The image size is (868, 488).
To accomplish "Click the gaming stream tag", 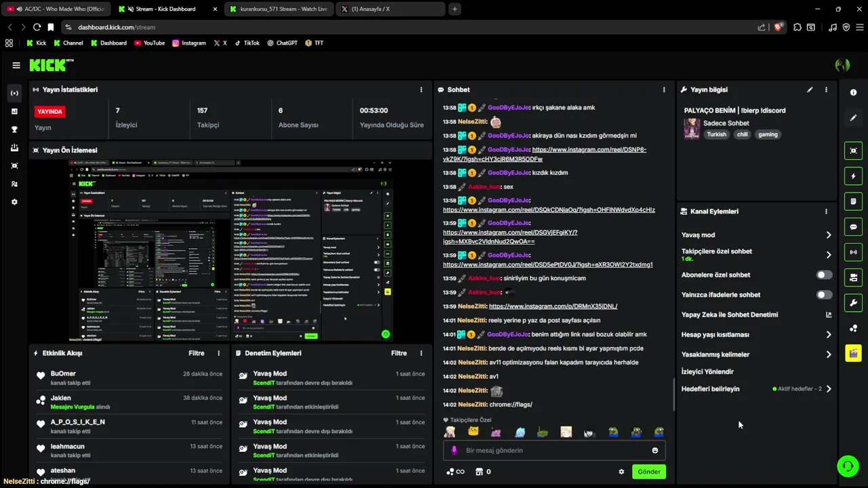I will [768, 134].
